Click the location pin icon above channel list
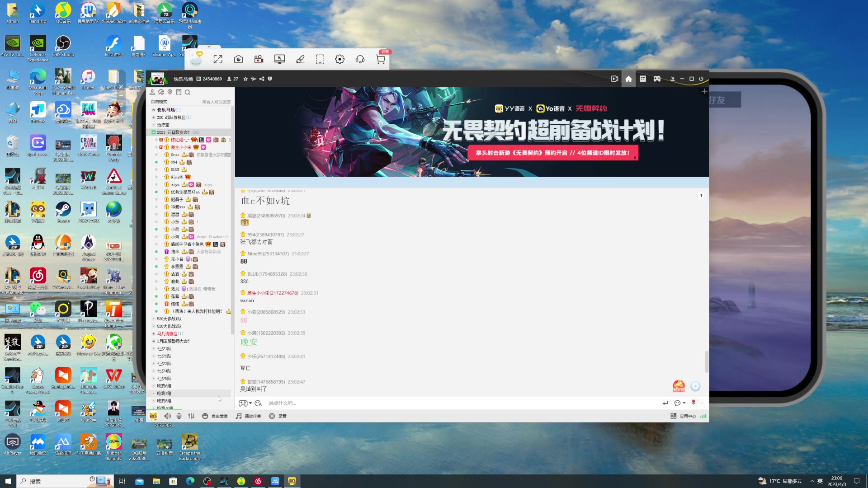868x488 pixels. [170, 92]
